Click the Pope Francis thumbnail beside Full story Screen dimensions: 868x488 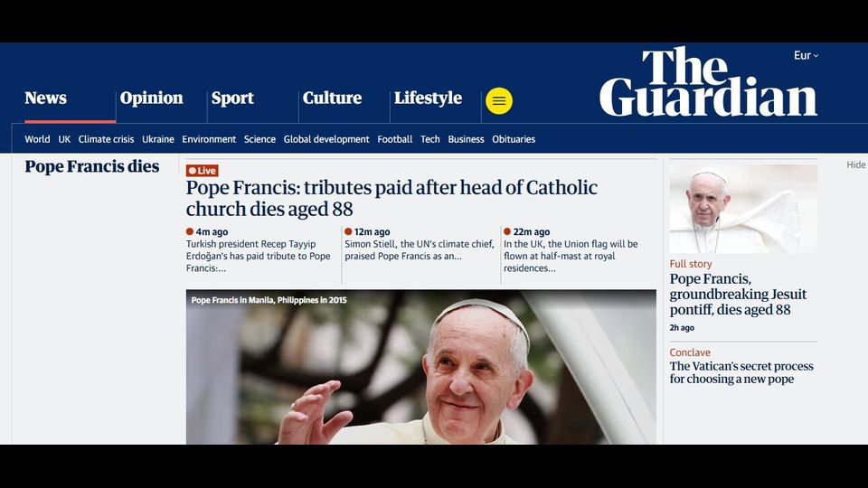click(x=743, y=209)
